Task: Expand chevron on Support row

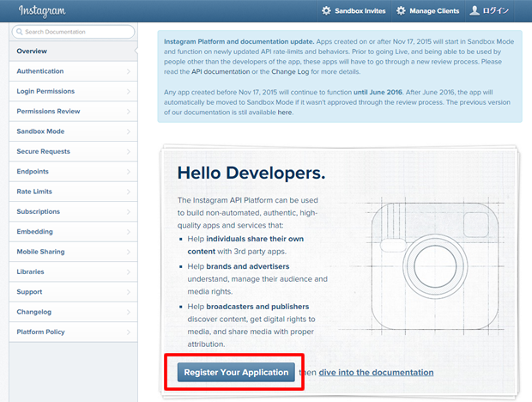Action: tap(129, 292)
